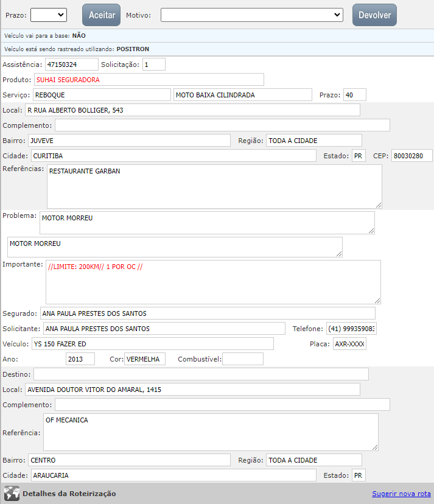Image resolution: width=434 pixels, height=504 pixels.
Task: Focus the Cidade field showing ARAUCARIA
Action: tap(173, 475)
